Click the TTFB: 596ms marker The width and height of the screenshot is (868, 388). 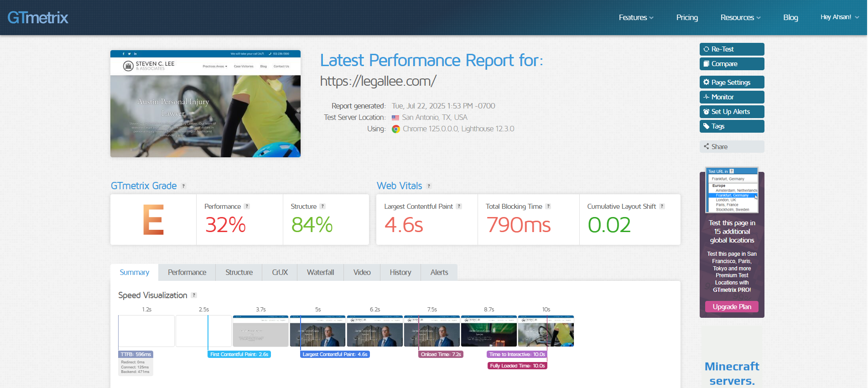click(135, 354)
